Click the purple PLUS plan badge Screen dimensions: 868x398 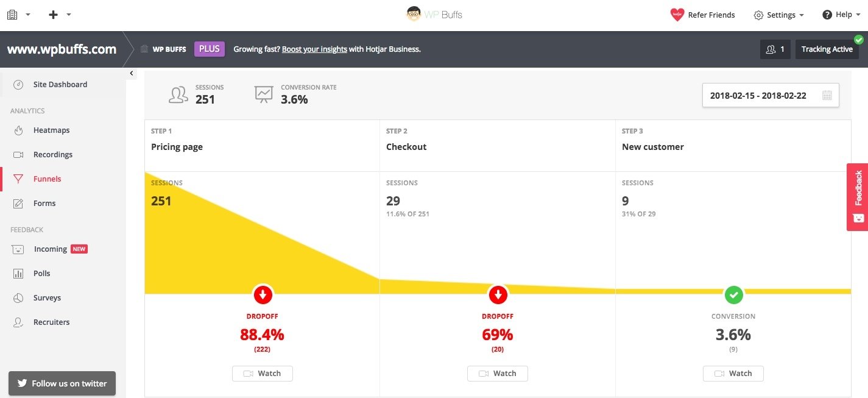tap(210, 49)
